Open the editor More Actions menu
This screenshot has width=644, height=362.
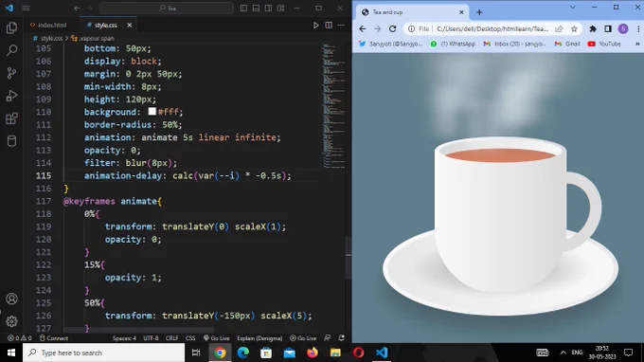click(341, 25)
